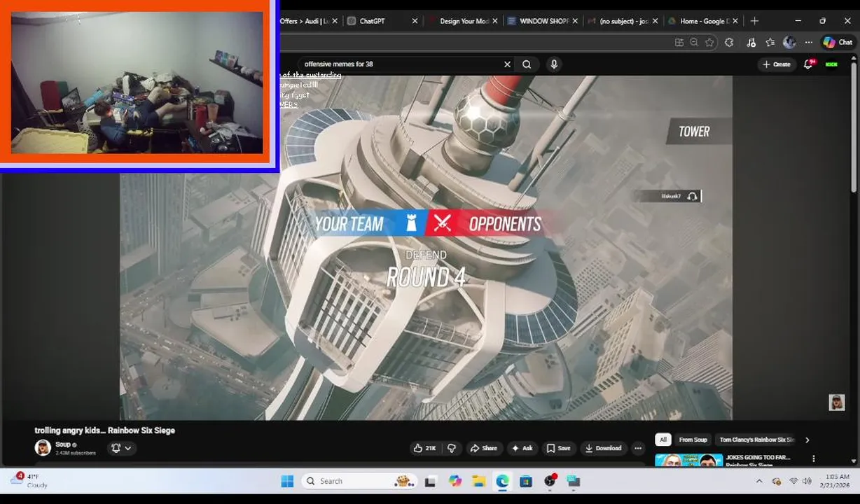
Task: Select the All filter chip
Action: coord(663,440)
